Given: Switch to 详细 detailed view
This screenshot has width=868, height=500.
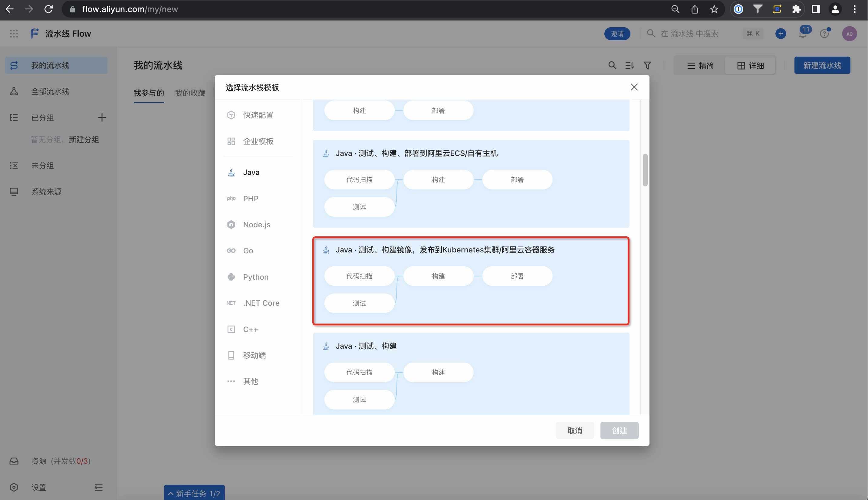Looking at the screenshot, I should [x=750, y=66].
